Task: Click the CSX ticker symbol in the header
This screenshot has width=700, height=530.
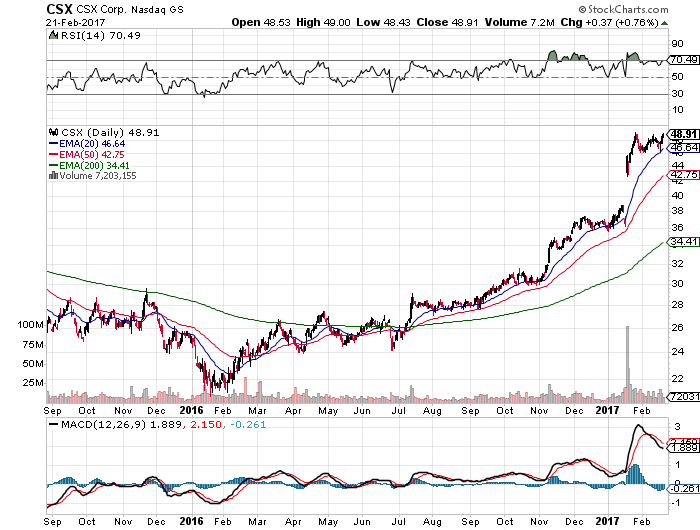Action: (59, 9)
